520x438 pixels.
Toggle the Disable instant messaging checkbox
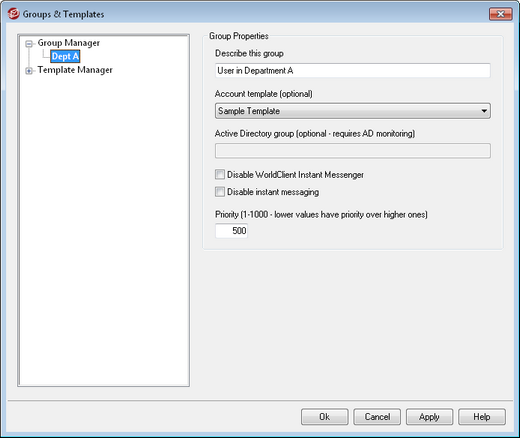pos(220,192)
